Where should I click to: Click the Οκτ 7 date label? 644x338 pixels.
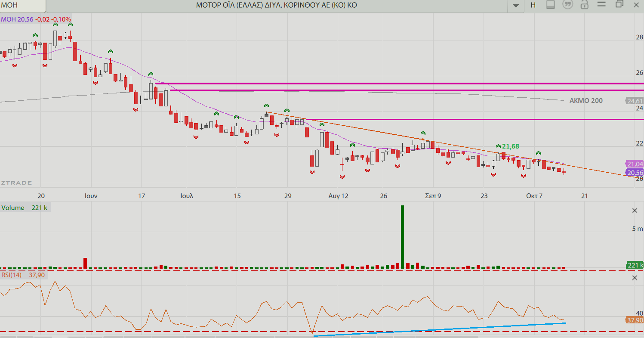point(534,195)
